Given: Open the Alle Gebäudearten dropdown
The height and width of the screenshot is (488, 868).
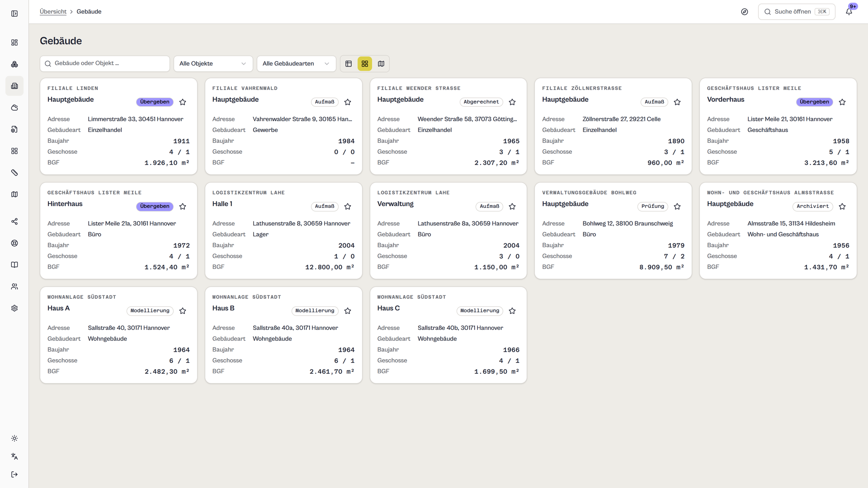Looking at the screenshot, I should click(x=296, y=64).
